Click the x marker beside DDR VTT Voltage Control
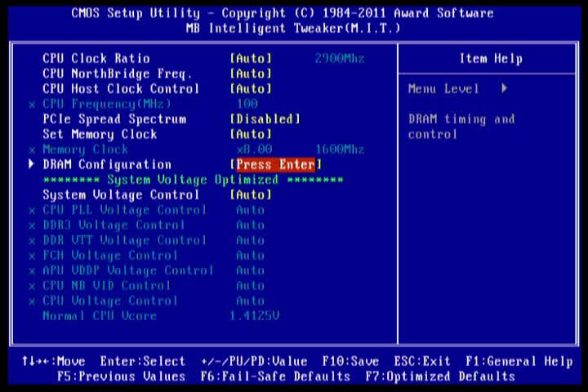Image resolution: width=588 pixels, height=392 pixels. pyautogui.click(x=32, y=241)
